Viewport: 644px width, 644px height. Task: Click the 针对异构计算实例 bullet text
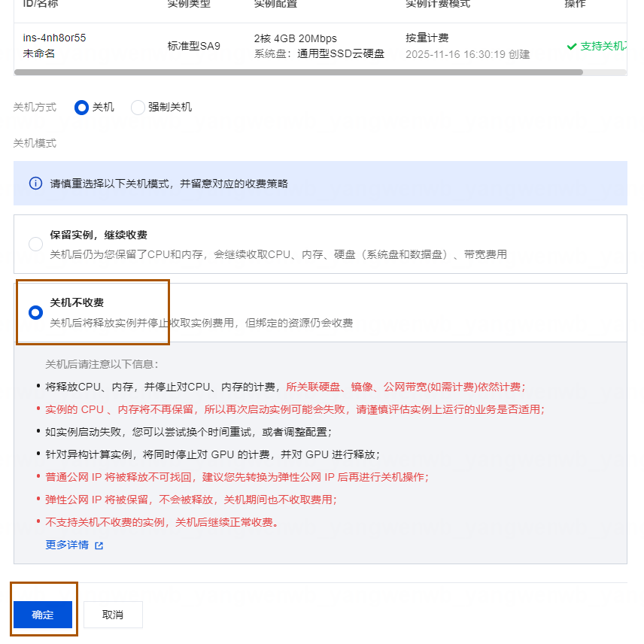(212, 454)
